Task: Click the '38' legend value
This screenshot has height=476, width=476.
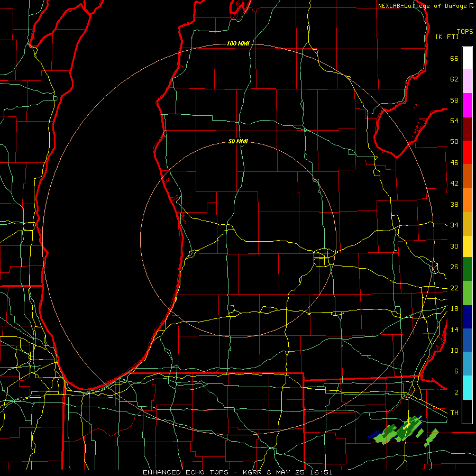Action: coord(454,205)
